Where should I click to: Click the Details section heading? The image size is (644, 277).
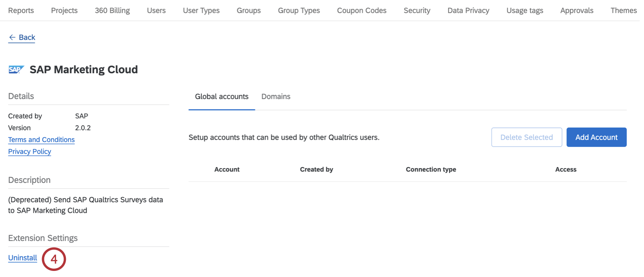[x=21, y=96]
